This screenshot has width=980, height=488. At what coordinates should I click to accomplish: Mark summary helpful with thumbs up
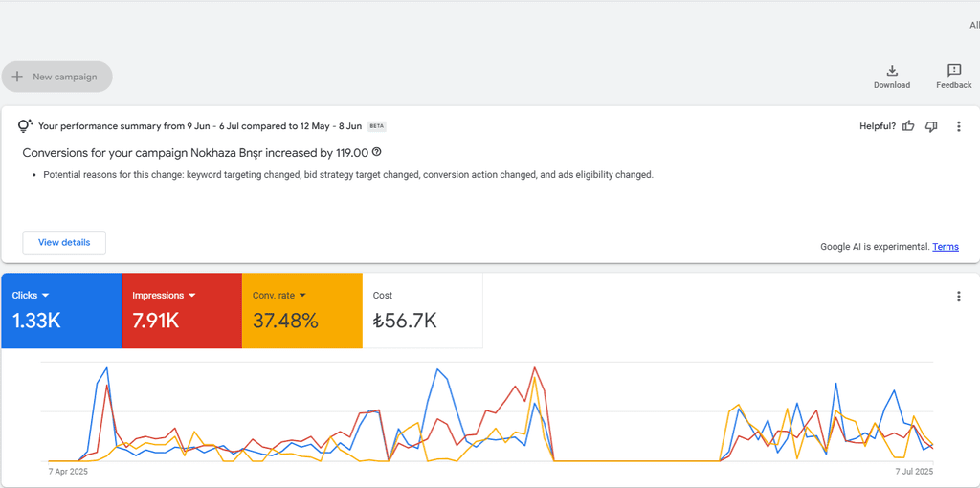click(x=908, y=126)
